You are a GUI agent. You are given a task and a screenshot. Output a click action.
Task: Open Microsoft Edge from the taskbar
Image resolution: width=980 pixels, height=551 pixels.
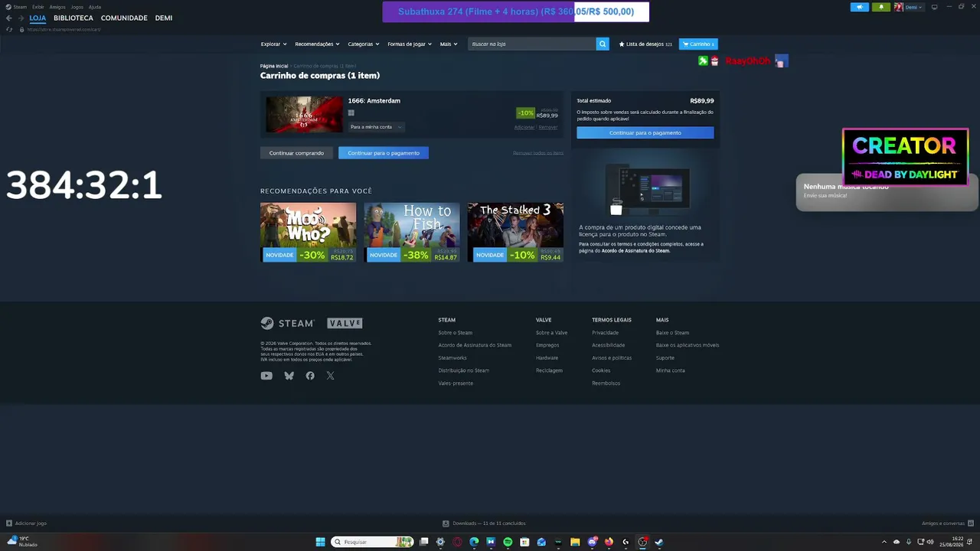pyautogui.click(x=474, y=542)
